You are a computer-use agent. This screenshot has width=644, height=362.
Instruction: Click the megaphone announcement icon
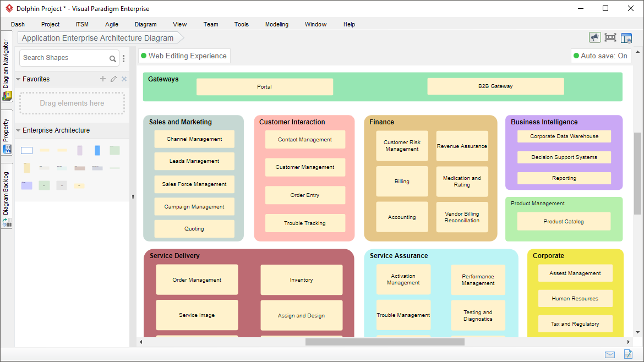594,38
